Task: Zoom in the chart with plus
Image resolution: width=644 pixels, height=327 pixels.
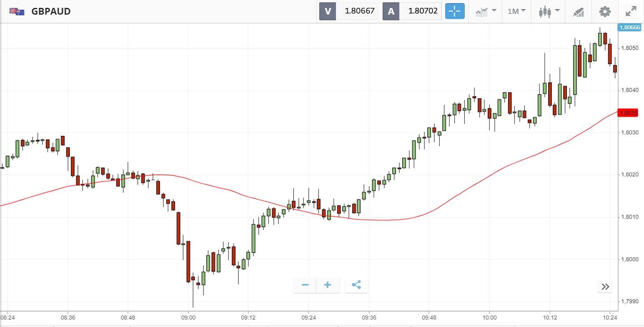Action: pyautogui.click(x=328, y=285)
